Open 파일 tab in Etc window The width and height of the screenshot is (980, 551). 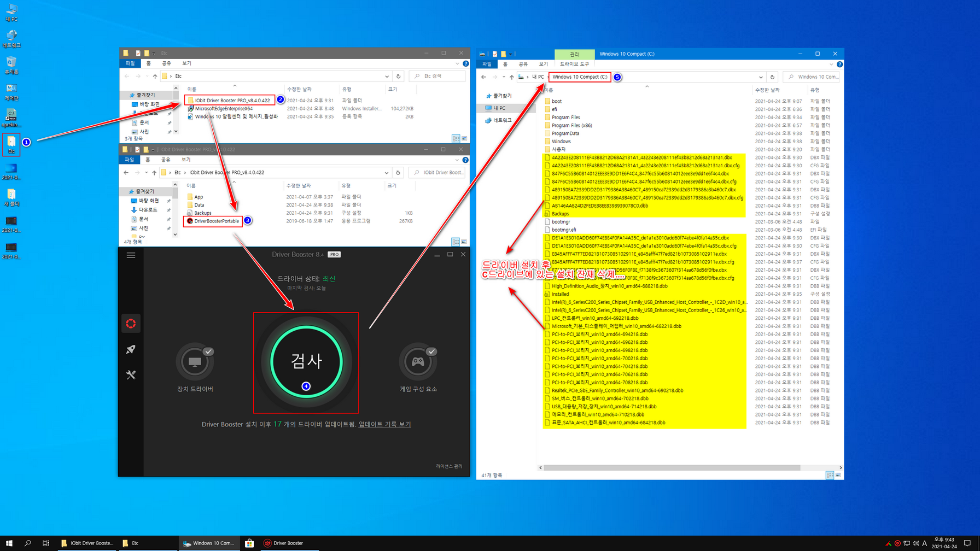tap(130, 63)
